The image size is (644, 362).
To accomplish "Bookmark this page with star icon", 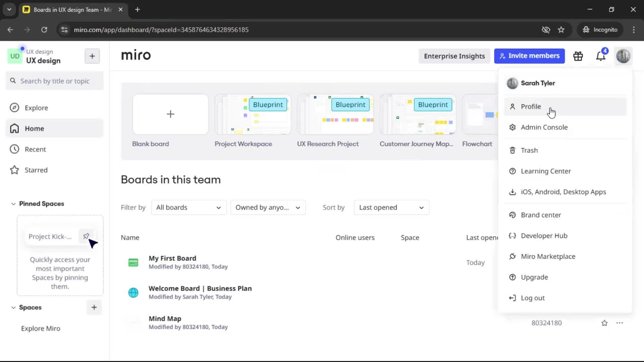I will click(x=561, y=30).
